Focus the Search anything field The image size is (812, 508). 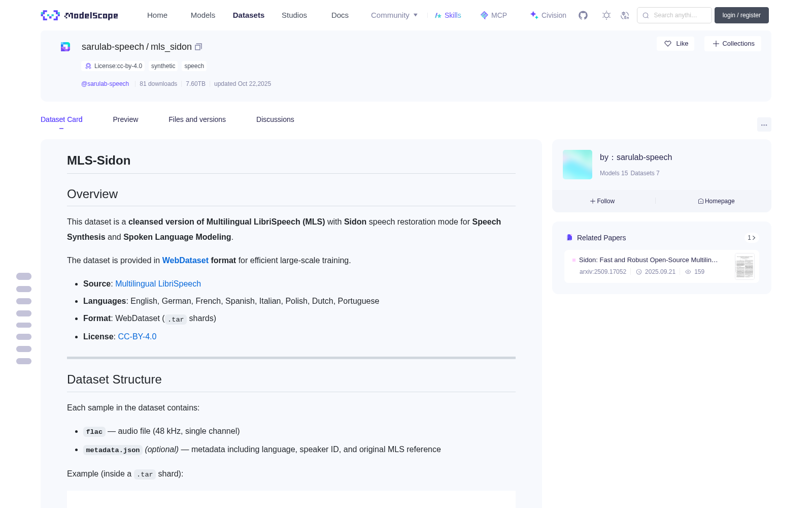click(674, 15)
